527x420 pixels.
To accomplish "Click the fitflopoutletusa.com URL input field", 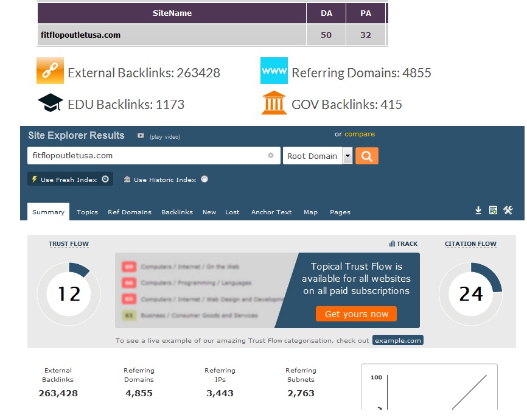I will (153, 155).
